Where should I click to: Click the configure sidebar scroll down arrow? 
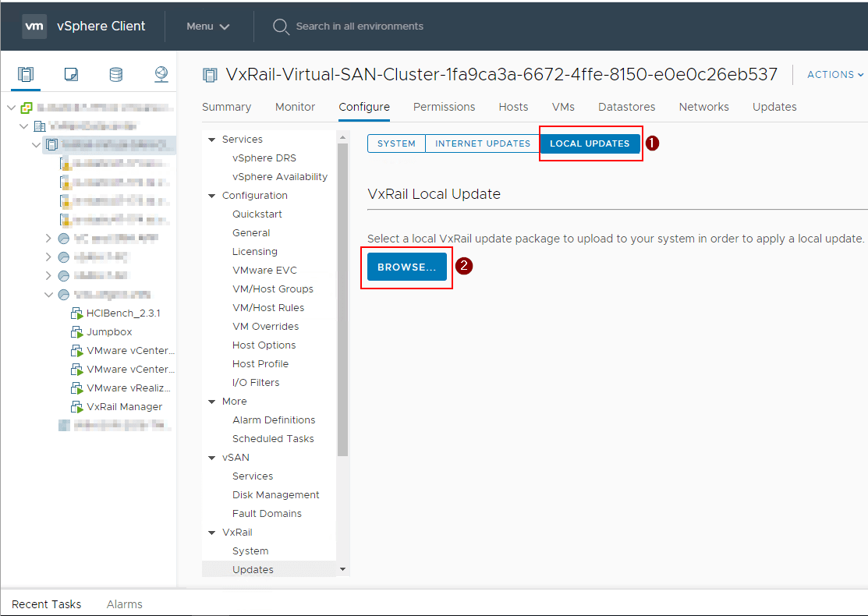(x=342, y=570)
